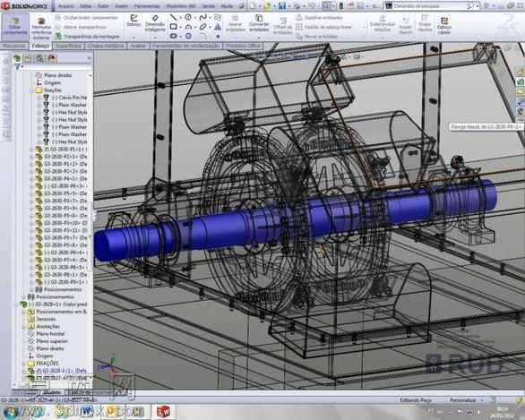
Task: Open the ConfigurationManager tab icon
Action: [x=39, y=58]
